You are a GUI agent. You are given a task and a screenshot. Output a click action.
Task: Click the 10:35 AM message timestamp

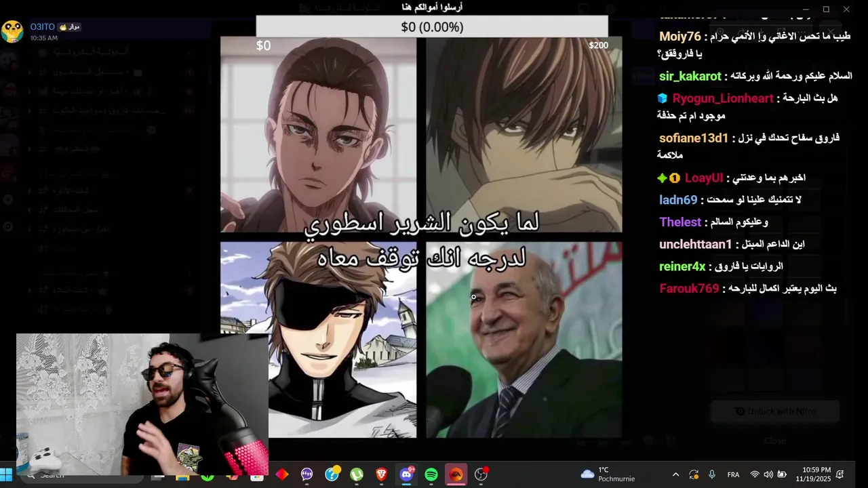tap(43, 38)
